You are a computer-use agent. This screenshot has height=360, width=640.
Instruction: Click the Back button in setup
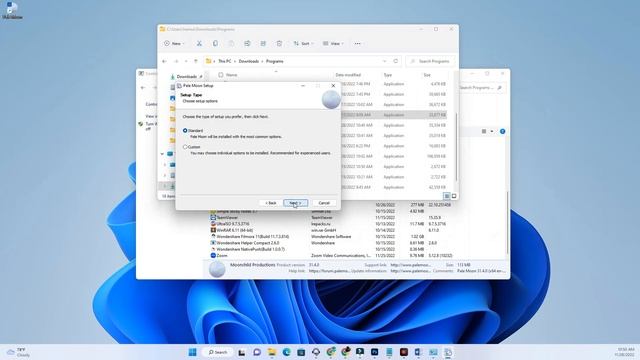[271, 203]
